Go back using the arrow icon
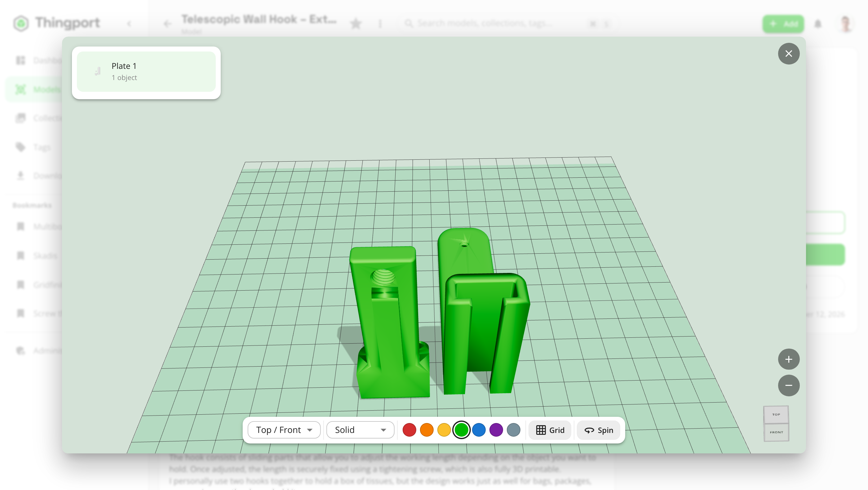868x490 pixels. click(167, 24)
